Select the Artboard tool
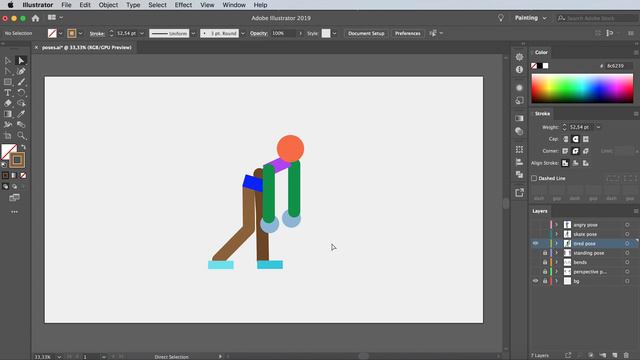Screen dimensions: 640x360 pos(7,135)
